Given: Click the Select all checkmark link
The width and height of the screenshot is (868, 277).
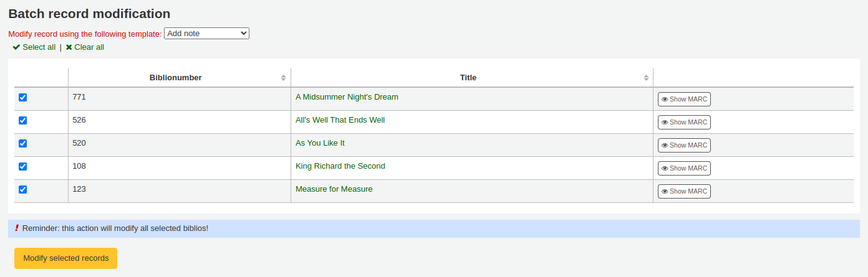Looking at the screenshot, I should [34, 47].
